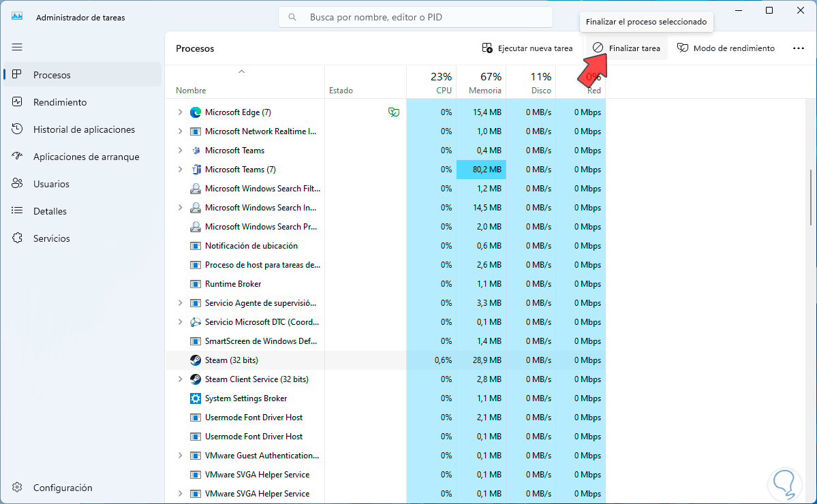Go to Aplicaciones de arranque
Viewport: 817px width, 504px height.
[x=83, y=156]
